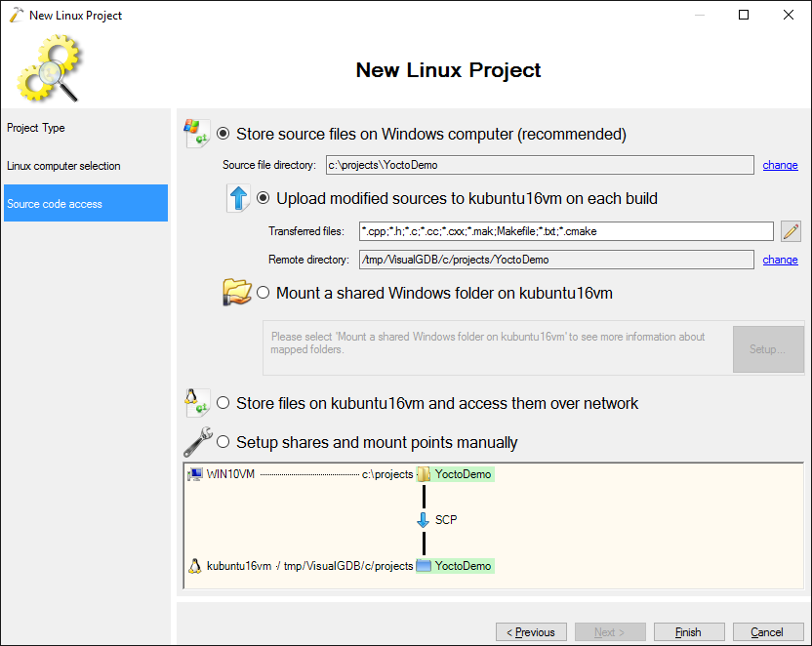Choose Upload modified sources on each build
812x646 pixels.
264,198
